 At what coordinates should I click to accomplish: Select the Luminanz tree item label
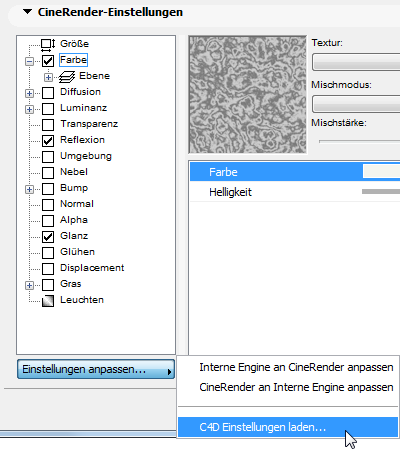tap(83, 108)
